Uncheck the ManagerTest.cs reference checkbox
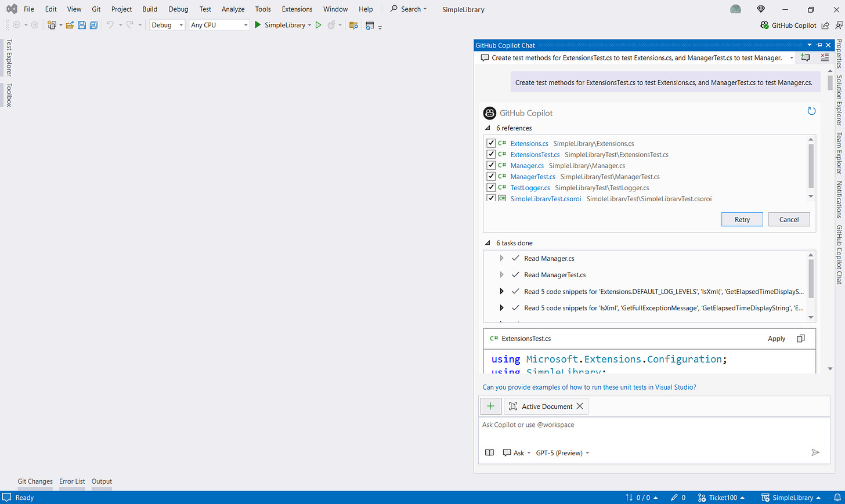The height and width of the screenshot is (504, 845). (x=491, y=176)
